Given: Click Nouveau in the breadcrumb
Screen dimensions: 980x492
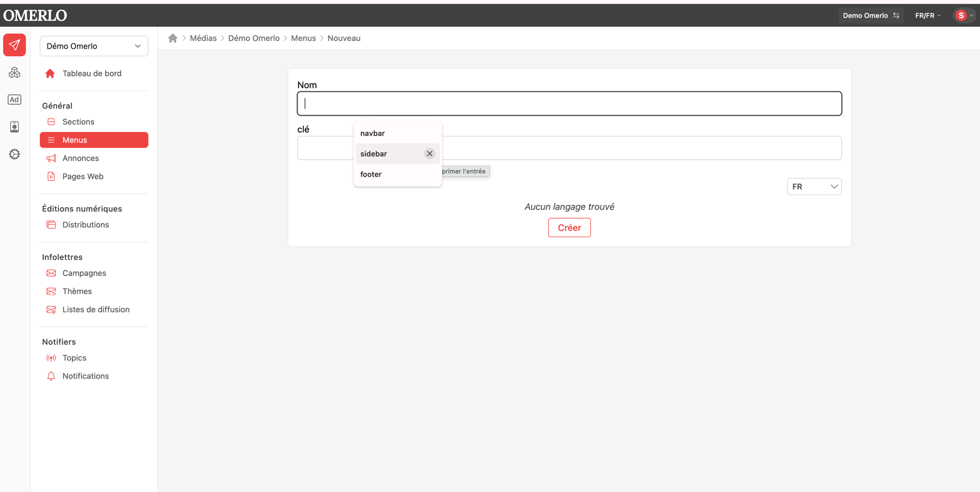Looking at the screenshot, I should pos(344,38).
